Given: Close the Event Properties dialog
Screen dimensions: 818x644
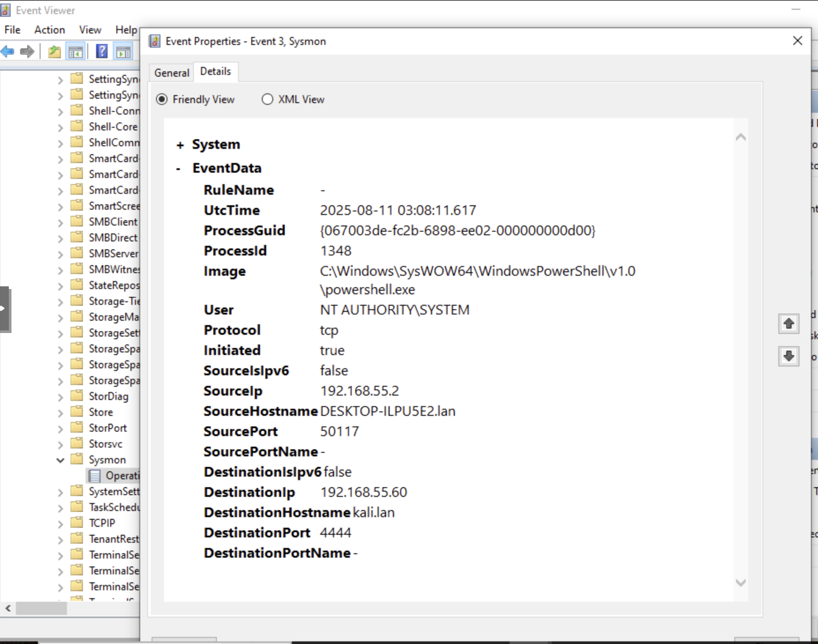Looking at the screenshot, I should [797, 41].
